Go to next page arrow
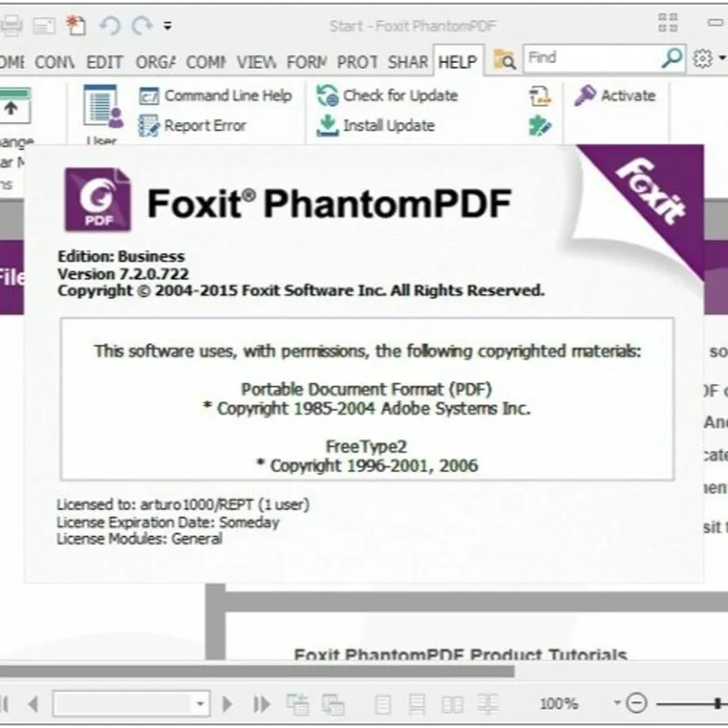Image resolution: width=728 pixels, height=728 pixels. pos(227,703)
